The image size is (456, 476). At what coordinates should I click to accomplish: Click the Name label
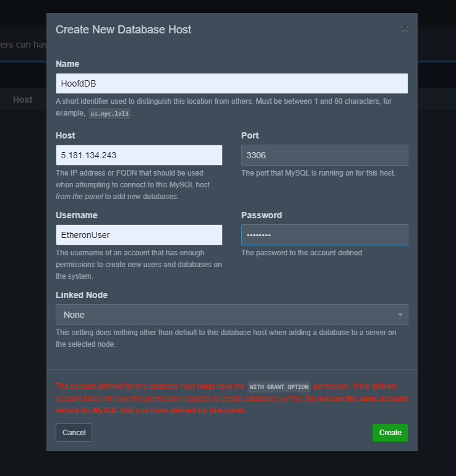click(x=67, y=64)
